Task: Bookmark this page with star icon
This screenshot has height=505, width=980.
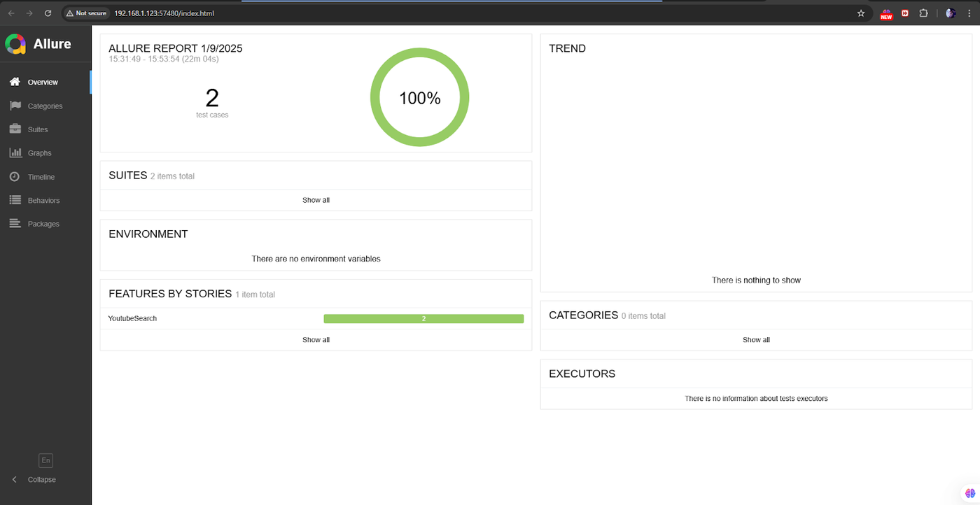Action: tap(861, 13)
